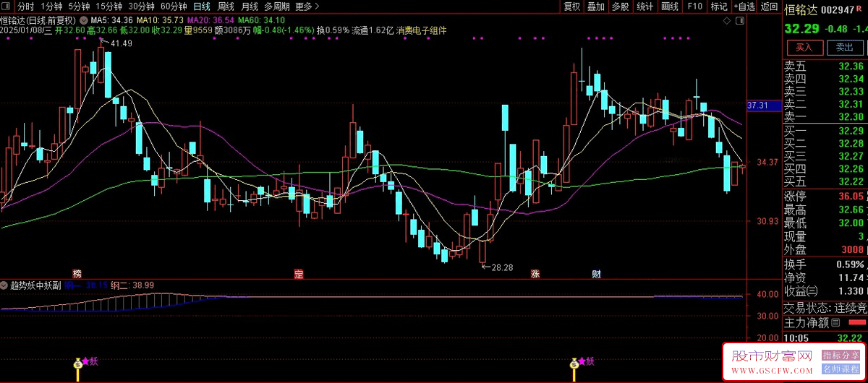Screen dimensions: 868x383
Task: Activate the 画线 drawing tool
Action: [x=670, y=7]
